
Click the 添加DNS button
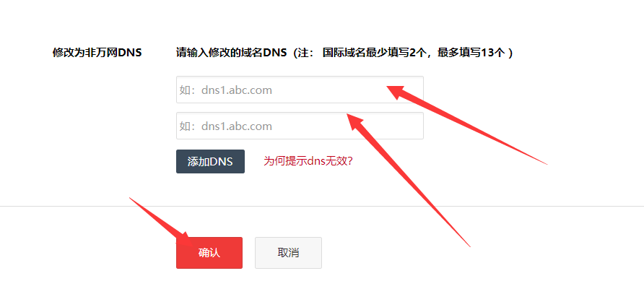click(210, 162)
